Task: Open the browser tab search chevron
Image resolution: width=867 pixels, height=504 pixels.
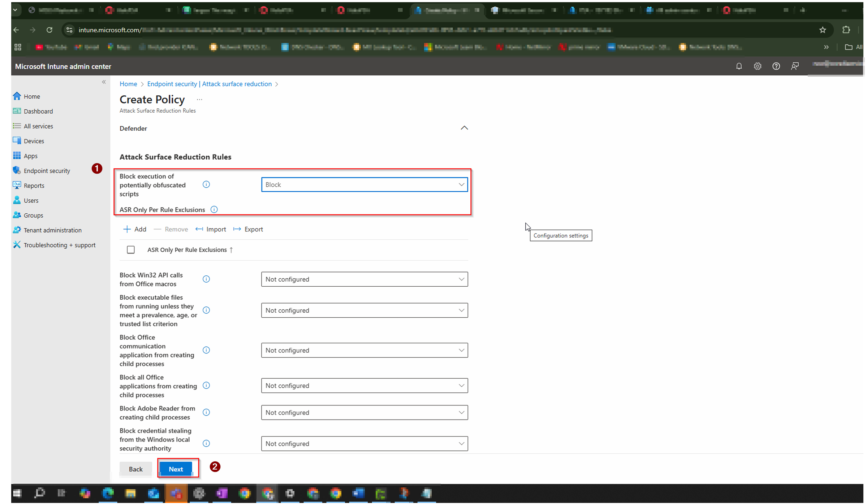Action: tap(15, 10)
